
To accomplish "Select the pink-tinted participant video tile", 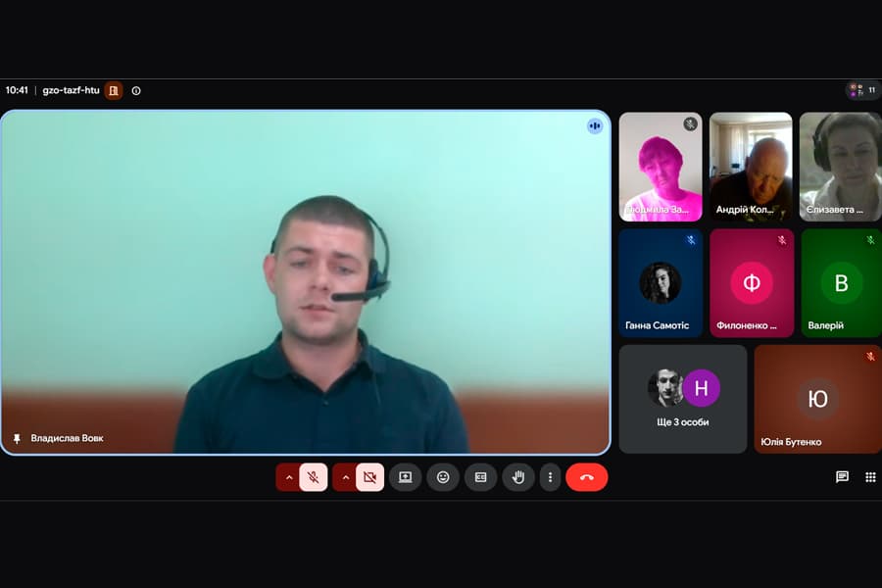I will click(661, 167).
